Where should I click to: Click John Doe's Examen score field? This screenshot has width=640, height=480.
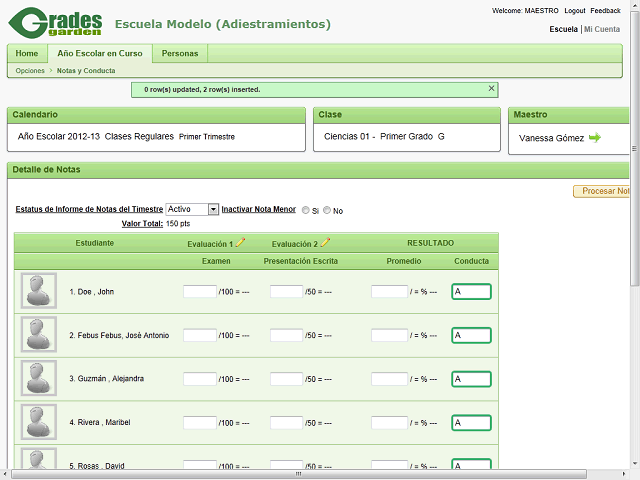click(200, 292)
